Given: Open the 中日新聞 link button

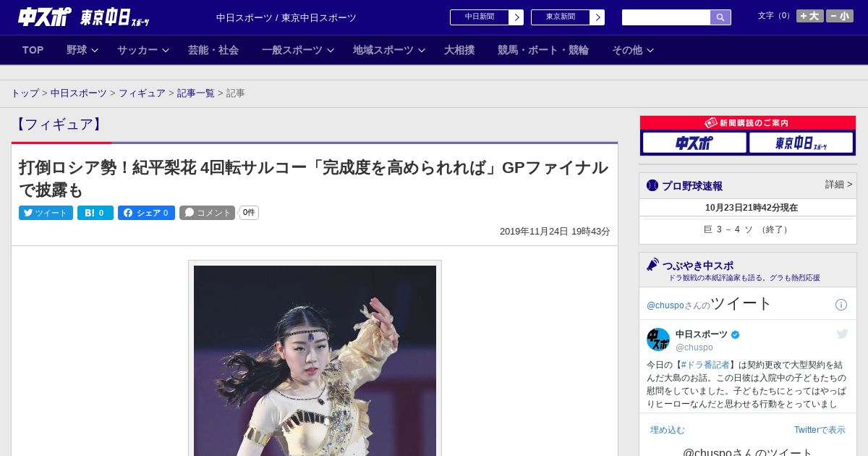Looking at the screenshot, I should pos(486,17).
